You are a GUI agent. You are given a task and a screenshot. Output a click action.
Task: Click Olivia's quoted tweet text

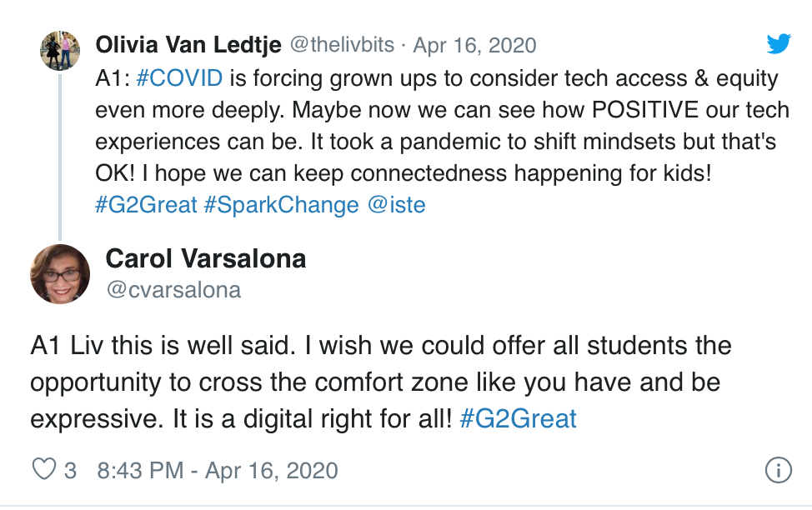coord(434,142)
